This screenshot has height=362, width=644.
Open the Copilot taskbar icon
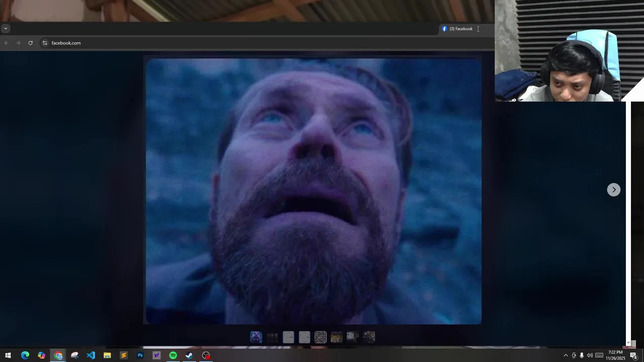(x=42, y=355)
